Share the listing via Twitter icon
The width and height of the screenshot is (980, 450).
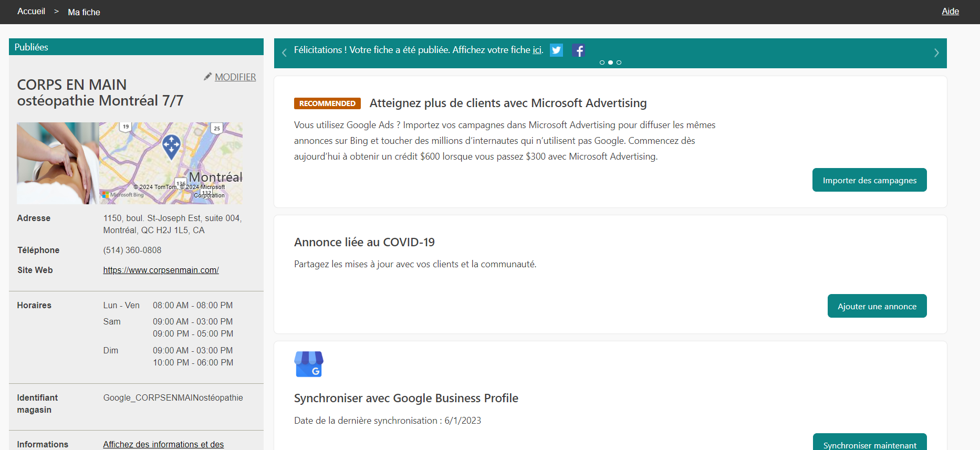click(556, 50)
